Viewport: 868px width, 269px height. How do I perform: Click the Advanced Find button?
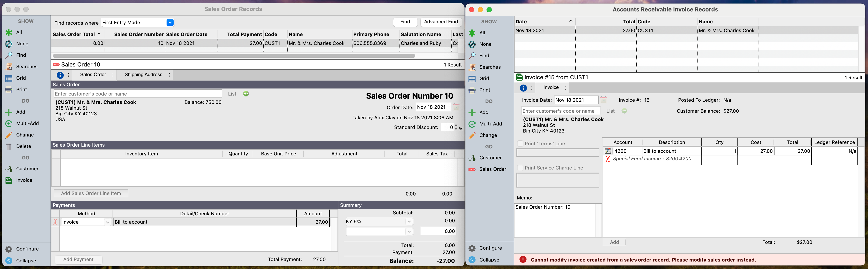pyautogui.click(x=441, y=22)
